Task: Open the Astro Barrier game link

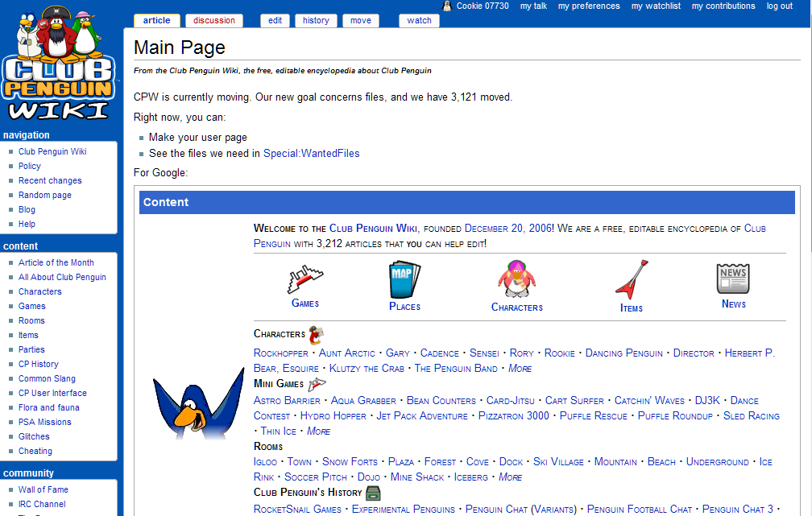Action: (x=287, y=401)
